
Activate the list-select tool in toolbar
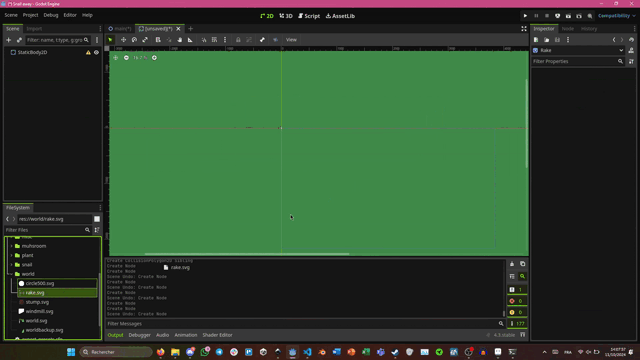tap(158, 40)
